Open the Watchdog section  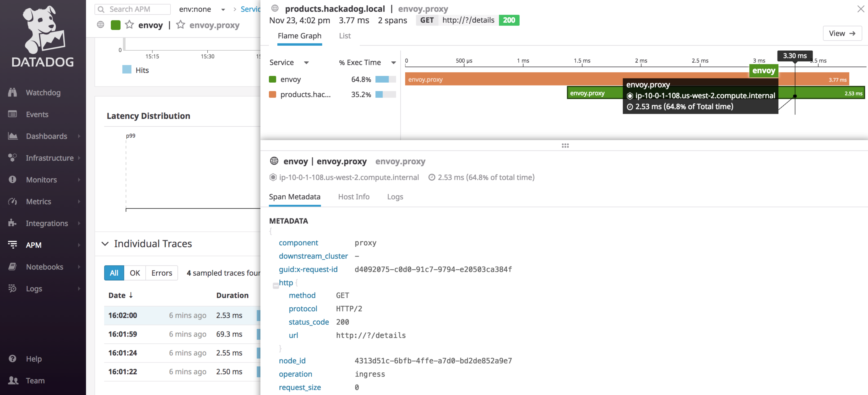pyautogui.click(x=43, y=92)
